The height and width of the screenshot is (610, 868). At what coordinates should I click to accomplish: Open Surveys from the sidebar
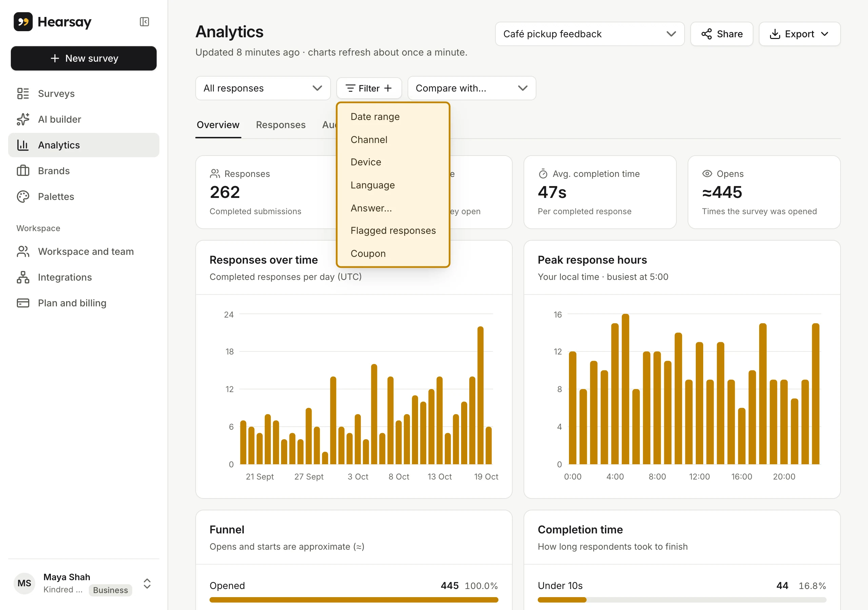point(83,93)
